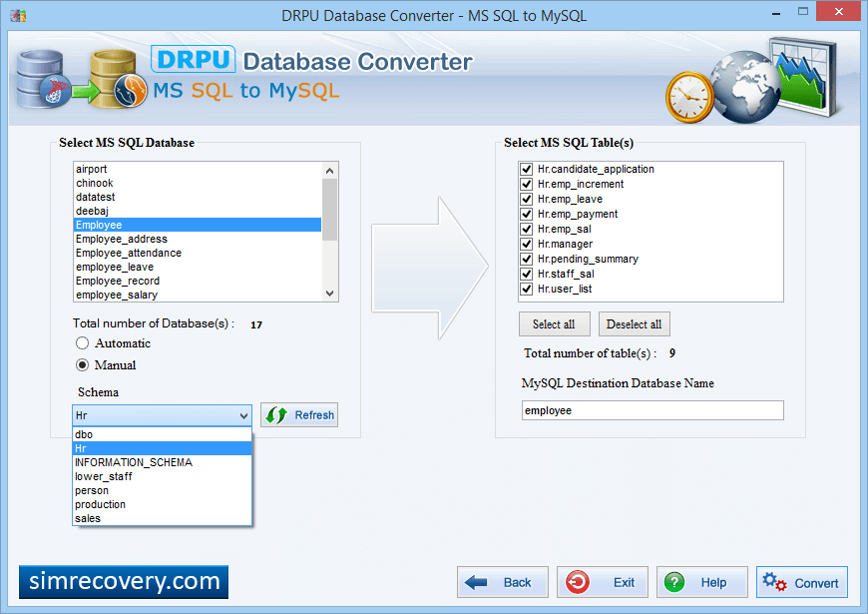Select Employee_attendance database
Viewport: 868px width, 614px height.
(x=198, y=253)
